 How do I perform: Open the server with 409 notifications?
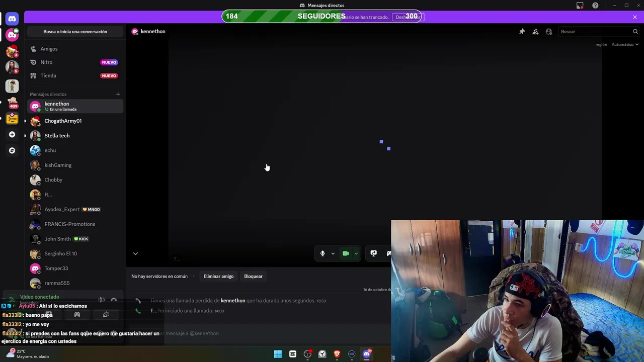coord(12,102)
